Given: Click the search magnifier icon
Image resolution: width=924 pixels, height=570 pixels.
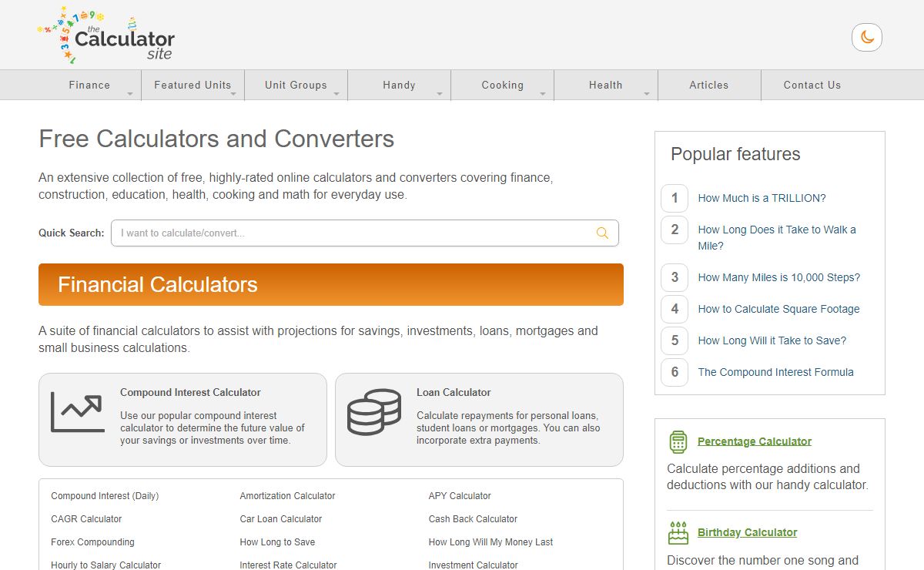Looking at the screenshot, I should coord(602,233).
